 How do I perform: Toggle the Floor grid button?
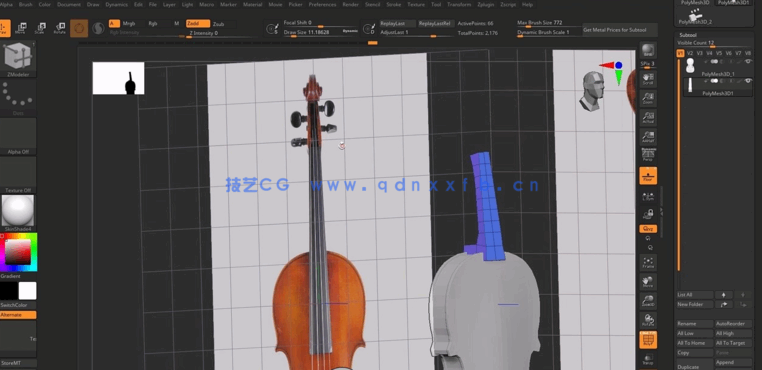[x=648, y=176]
